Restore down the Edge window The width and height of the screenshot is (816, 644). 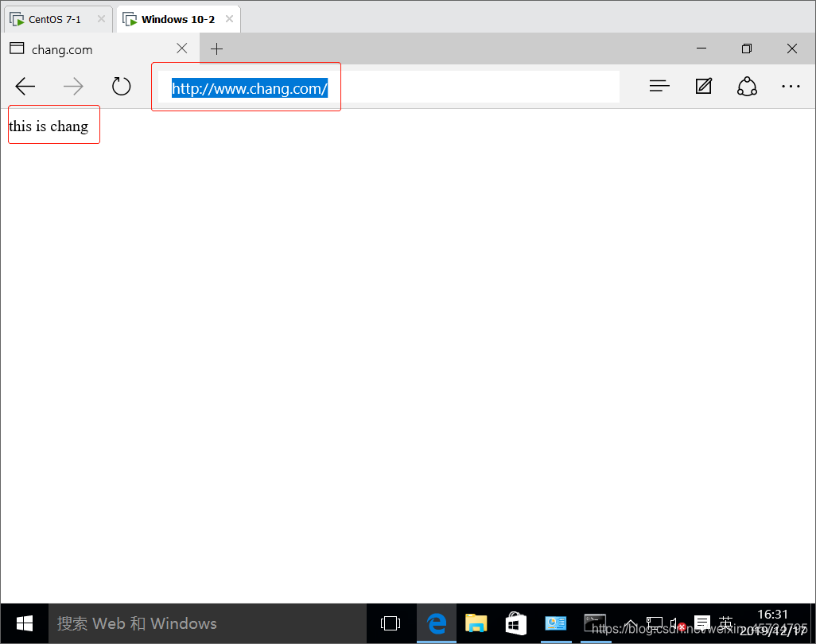click(x=747, y=48)
